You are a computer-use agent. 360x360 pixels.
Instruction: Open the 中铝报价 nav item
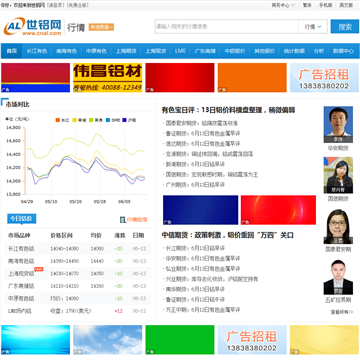[235, 51]
